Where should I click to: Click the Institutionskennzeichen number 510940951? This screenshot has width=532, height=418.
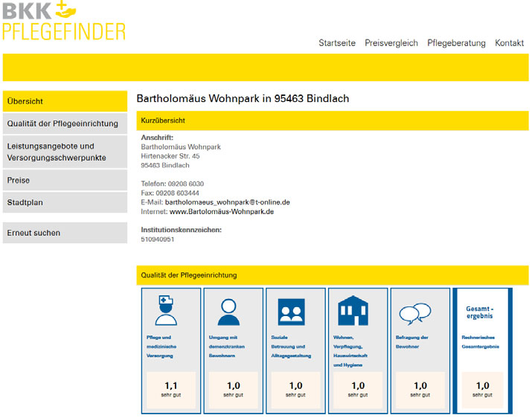pos(158,239)
